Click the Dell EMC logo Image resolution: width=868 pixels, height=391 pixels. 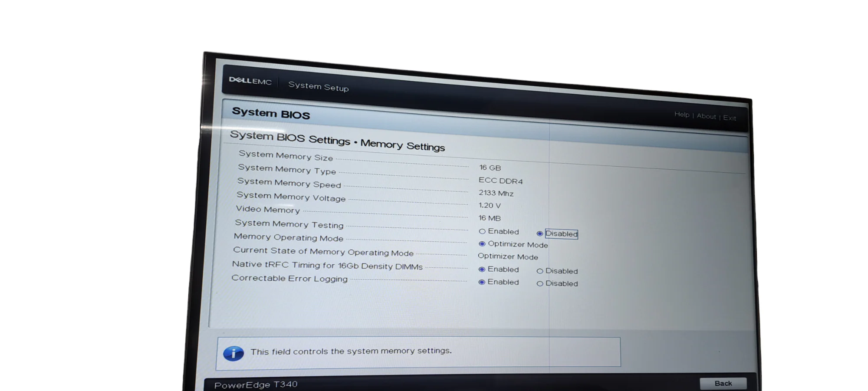tap(250, 81)
